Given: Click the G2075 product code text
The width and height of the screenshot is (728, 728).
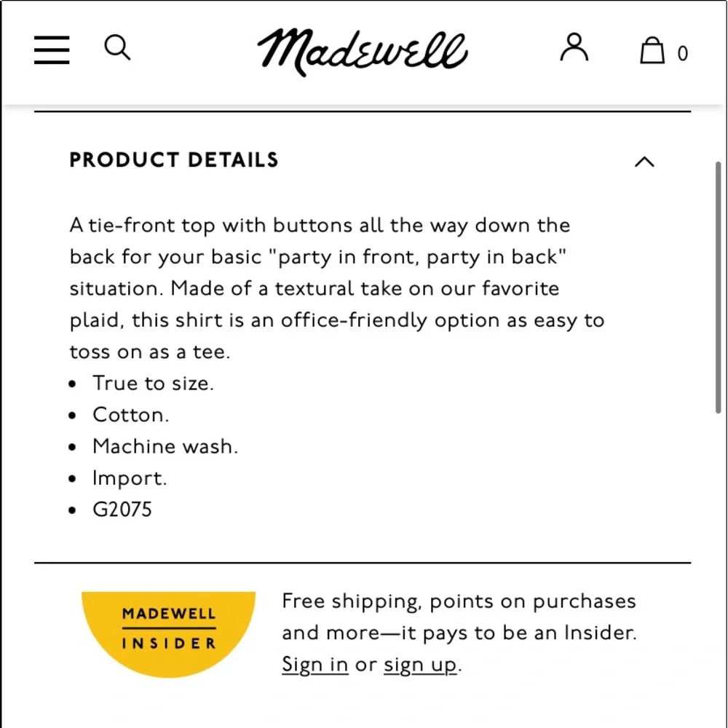Looking at the screenshot, I should 122,510.
